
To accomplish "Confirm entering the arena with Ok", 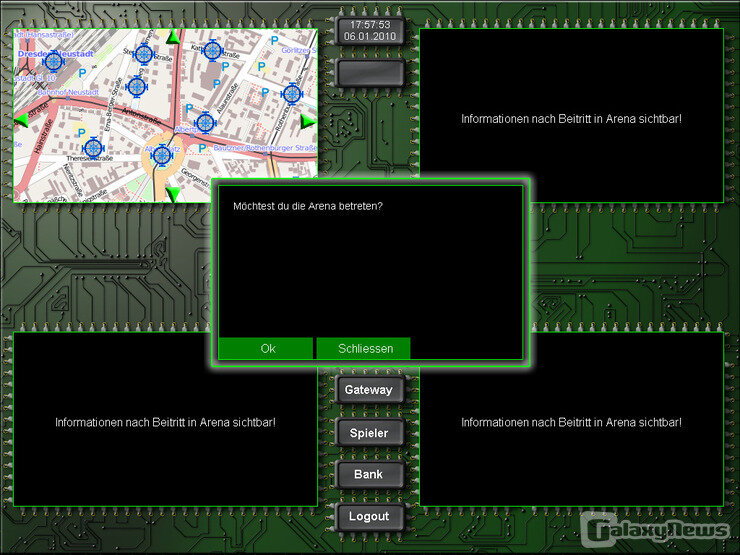I will point(266,348).
